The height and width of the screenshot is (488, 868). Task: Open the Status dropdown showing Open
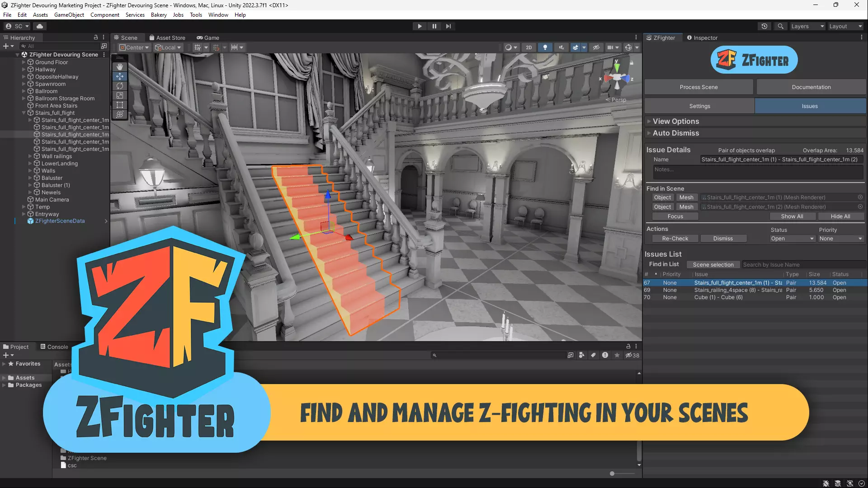click(792, 239)
